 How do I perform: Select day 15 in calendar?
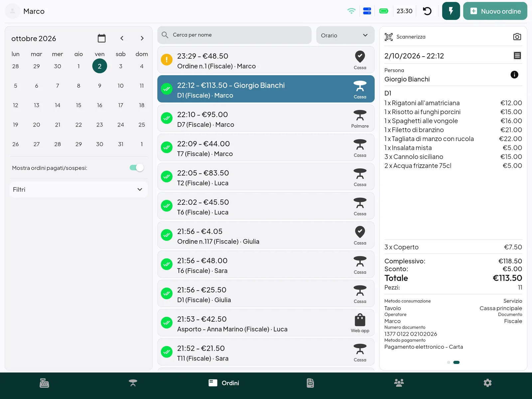[78, 105]
